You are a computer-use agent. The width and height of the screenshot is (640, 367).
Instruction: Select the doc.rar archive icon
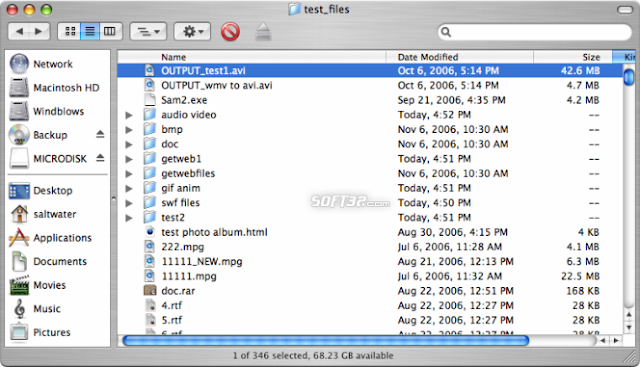pyautogui.click(x=150, y=291)
